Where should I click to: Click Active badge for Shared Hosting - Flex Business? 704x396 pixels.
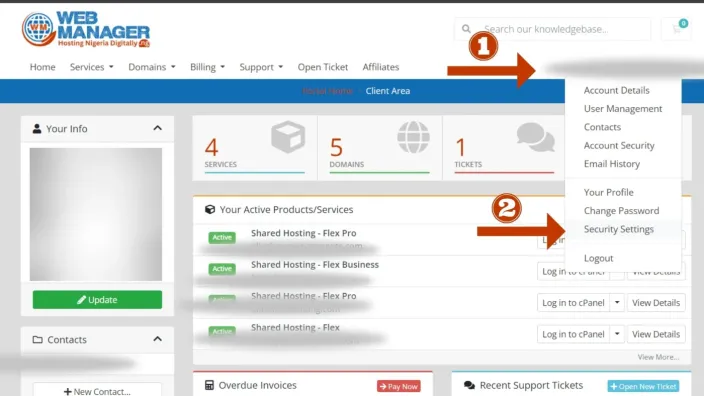222,268
